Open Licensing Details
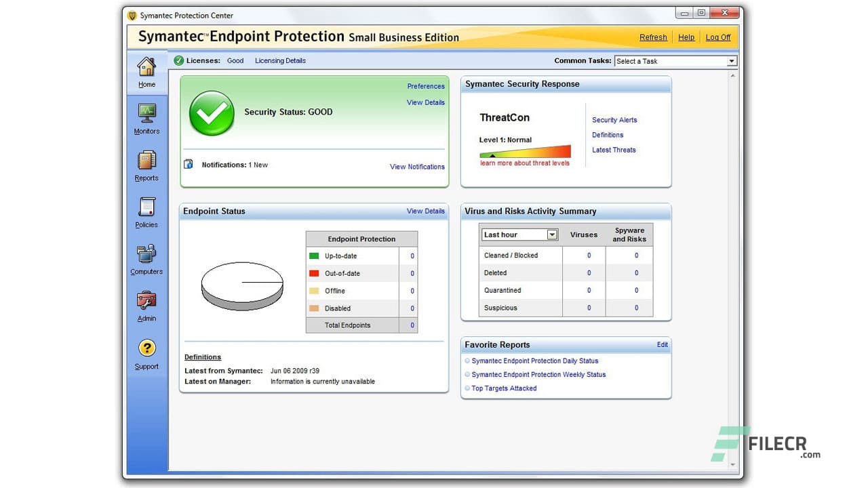 click(x=280, y=60)
